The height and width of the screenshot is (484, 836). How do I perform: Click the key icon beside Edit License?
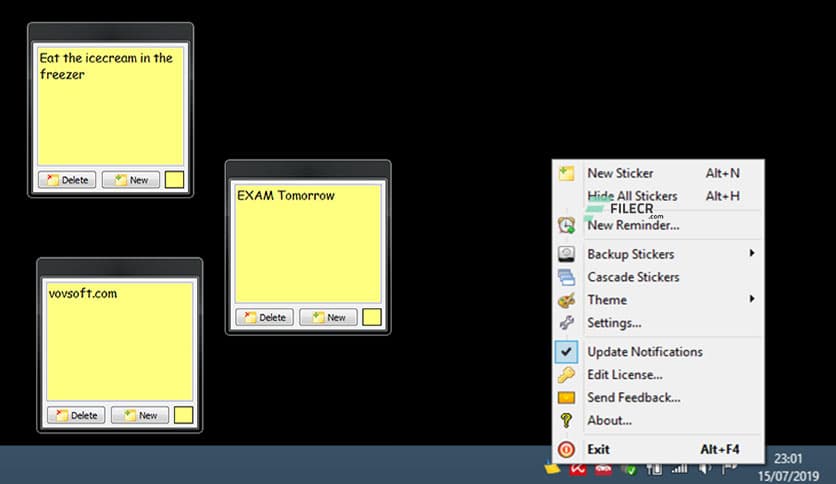click(566, 375)
